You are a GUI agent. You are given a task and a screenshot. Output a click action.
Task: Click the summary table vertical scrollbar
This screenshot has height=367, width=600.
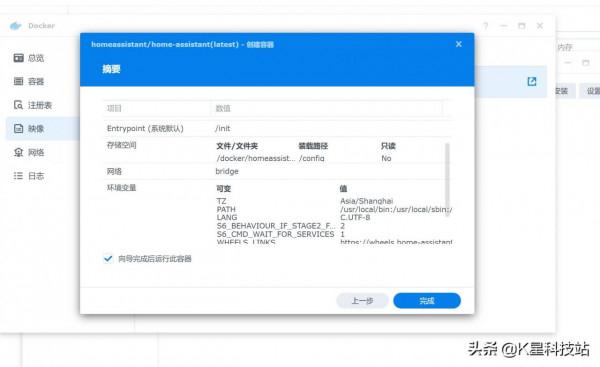pyautogui.click(x=447, y=179)
